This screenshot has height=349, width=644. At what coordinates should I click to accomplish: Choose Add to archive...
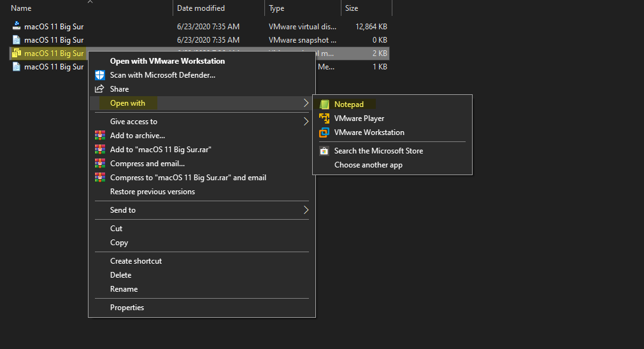coord(138,136)
